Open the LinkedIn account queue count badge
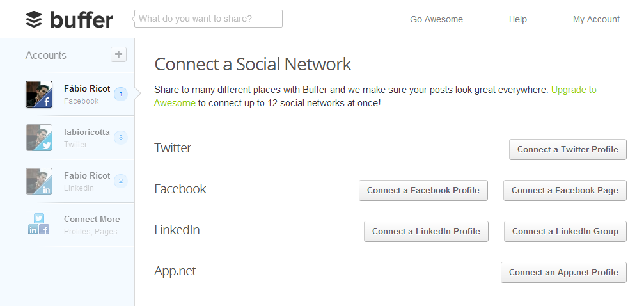644x306 pixels. click(x=120, y=181)
